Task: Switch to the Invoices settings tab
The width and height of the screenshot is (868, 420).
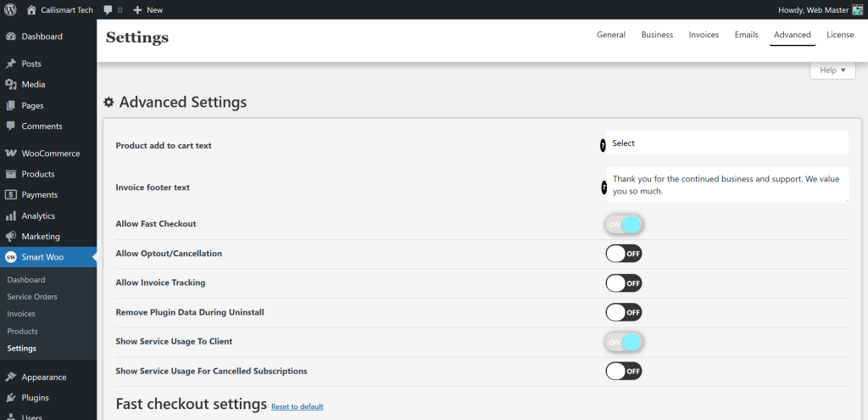Action: pos(704,34)
